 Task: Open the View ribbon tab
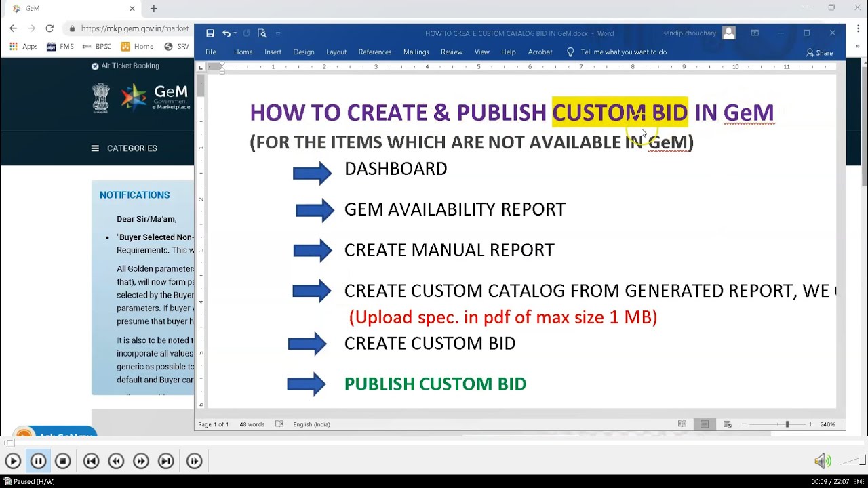coord(482,52)
